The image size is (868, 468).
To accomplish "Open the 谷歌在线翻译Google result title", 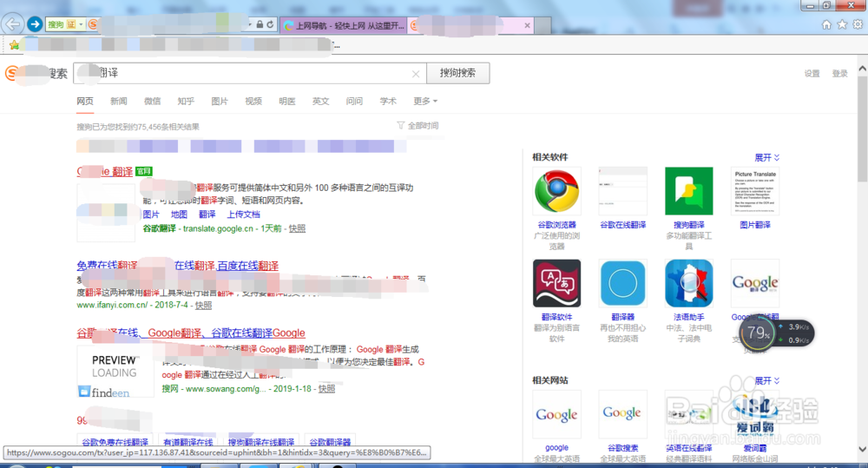I will (x=191, y=333).
